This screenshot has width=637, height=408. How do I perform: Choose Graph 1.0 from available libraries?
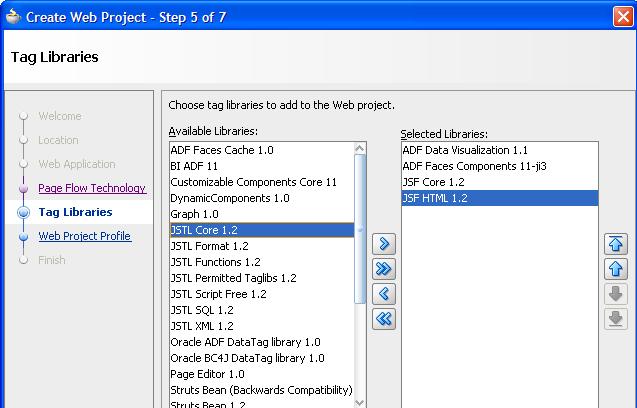point(194,214)
